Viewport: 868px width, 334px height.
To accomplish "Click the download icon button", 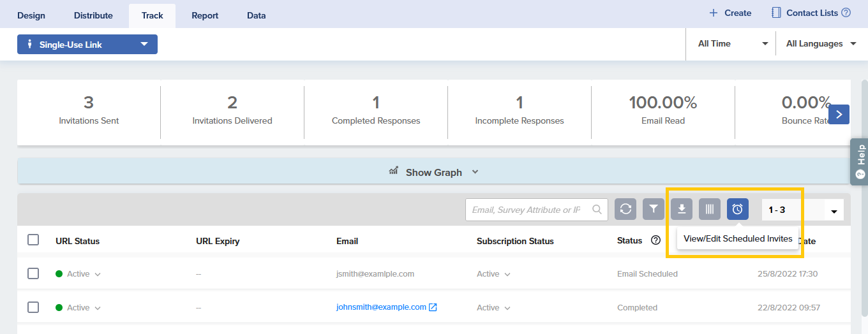I will (682, 209).
